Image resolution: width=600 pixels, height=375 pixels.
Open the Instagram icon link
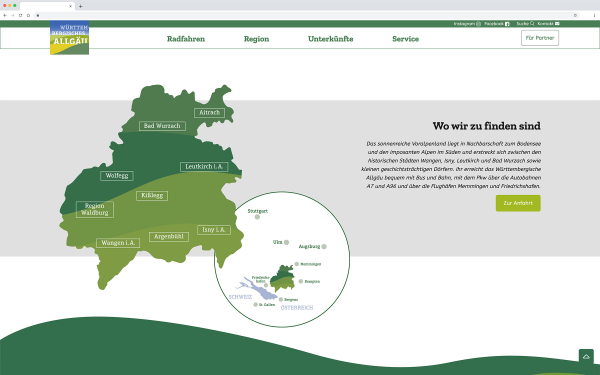tap(478, 24)
